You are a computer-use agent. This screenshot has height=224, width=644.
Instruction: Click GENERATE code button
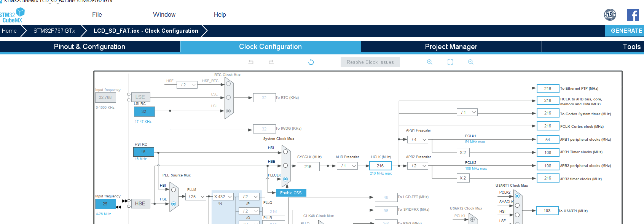pos(625,31)
